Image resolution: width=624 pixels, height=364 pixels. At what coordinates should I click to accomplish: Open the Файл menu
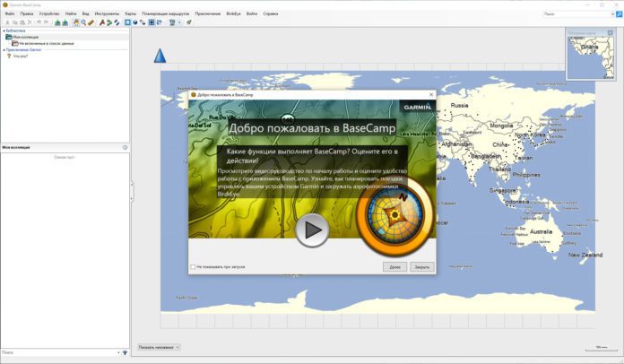coord(10,13)
